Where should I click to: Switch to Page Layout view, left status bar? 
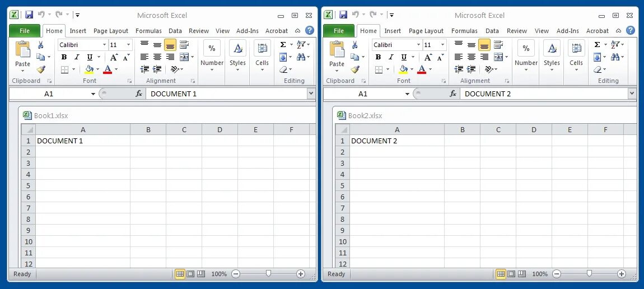coord(190,274)
